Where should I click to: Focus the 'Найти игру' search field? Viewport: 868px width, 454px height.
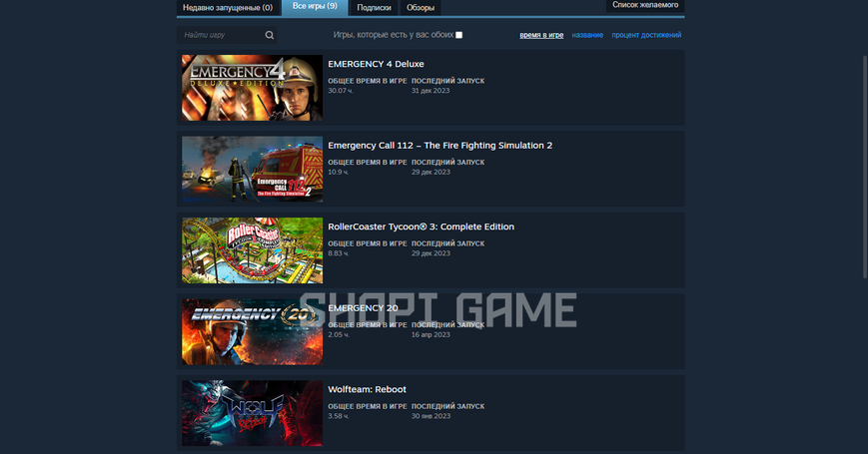pos(227,35)
